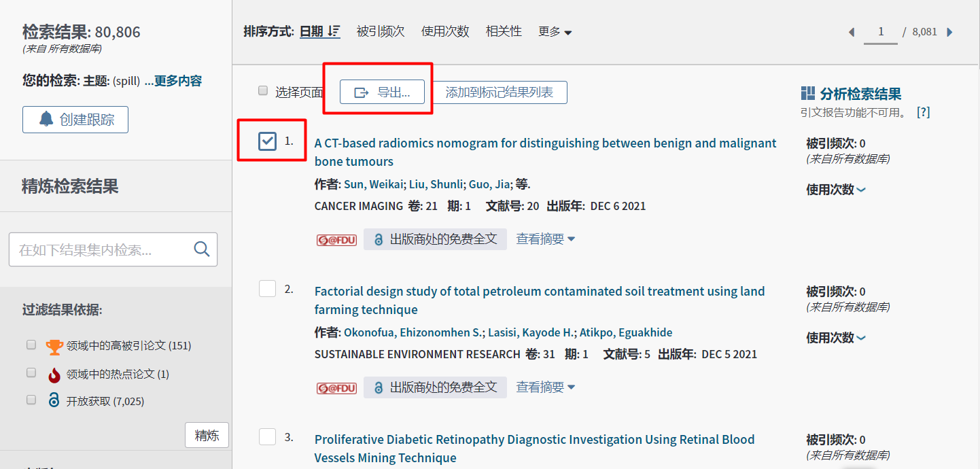Expand the 更多 sort options dropdown
This screenshot has height=469, width=980.
coord(555,32)
